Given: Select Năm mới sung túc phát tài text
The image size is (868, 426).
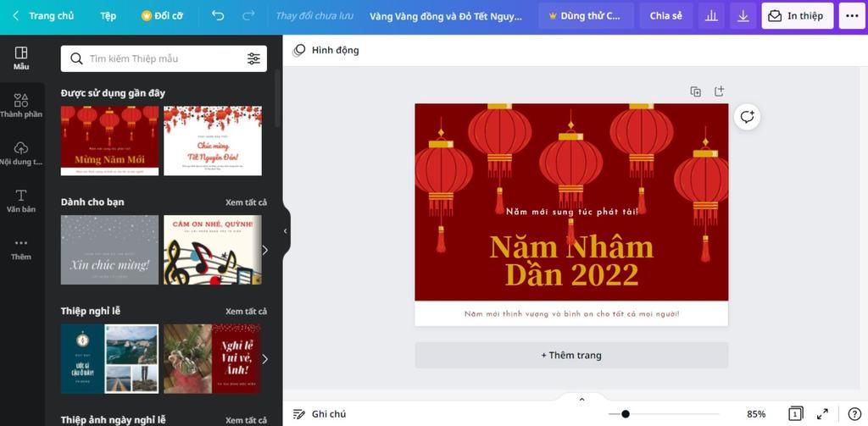Looking at the screenshot, I should pos(571,212).
